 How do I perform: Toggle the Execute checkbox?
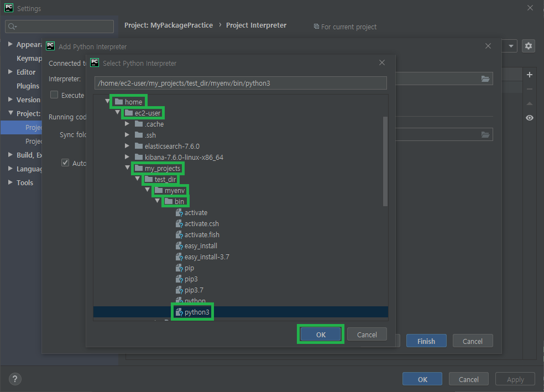(54, 95)
